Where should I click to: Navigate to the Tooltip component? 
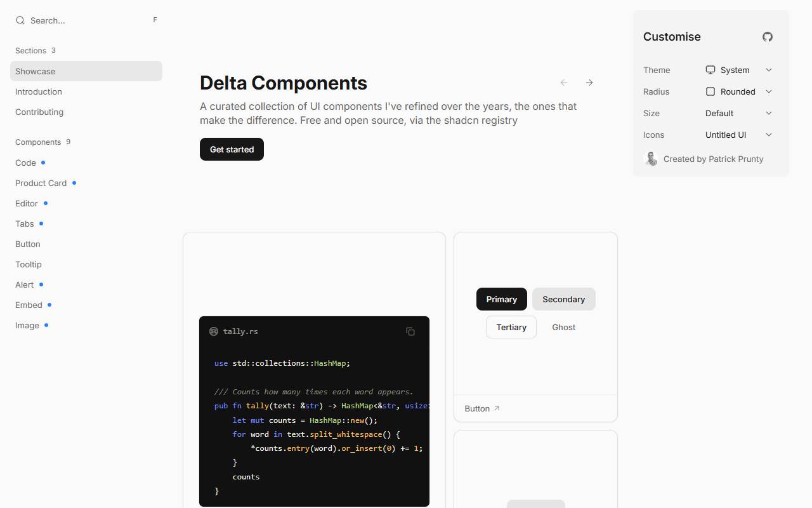point(86,264)
